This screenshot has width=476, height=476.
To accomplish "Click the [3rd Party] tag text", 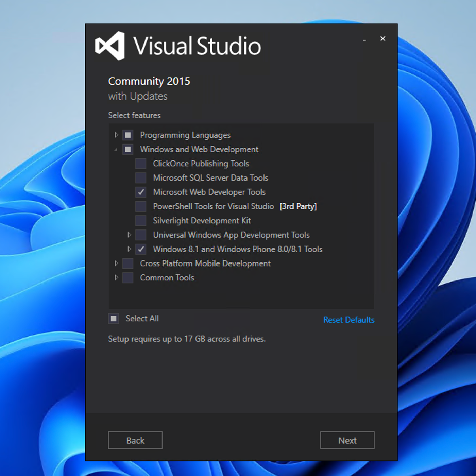I will (298, 207).
